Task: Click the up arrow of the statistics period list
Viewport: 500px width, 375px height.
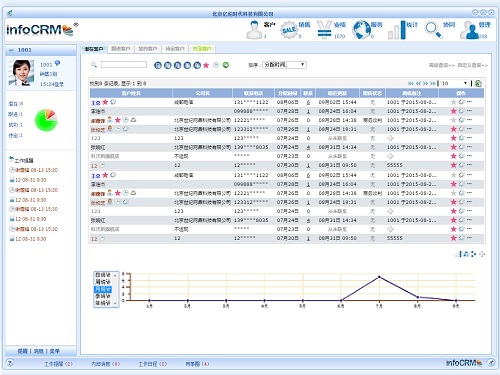Action: click(115, 275)
